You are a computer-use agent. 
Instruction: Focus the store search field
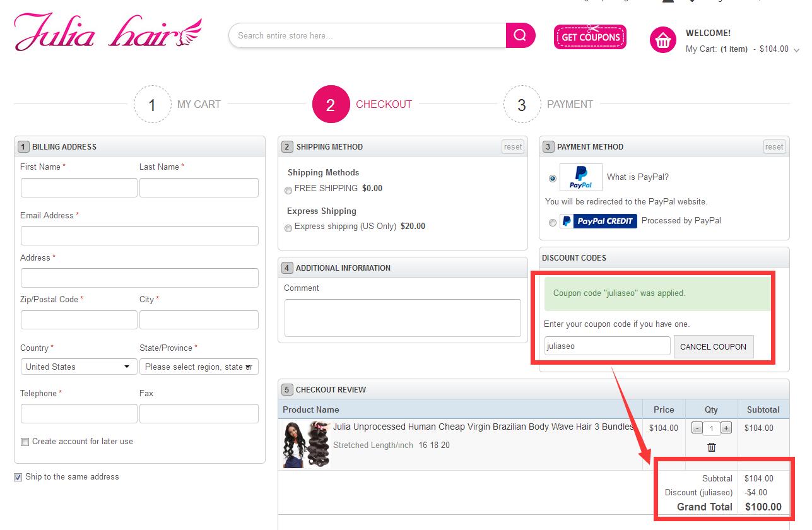(367, 35)
